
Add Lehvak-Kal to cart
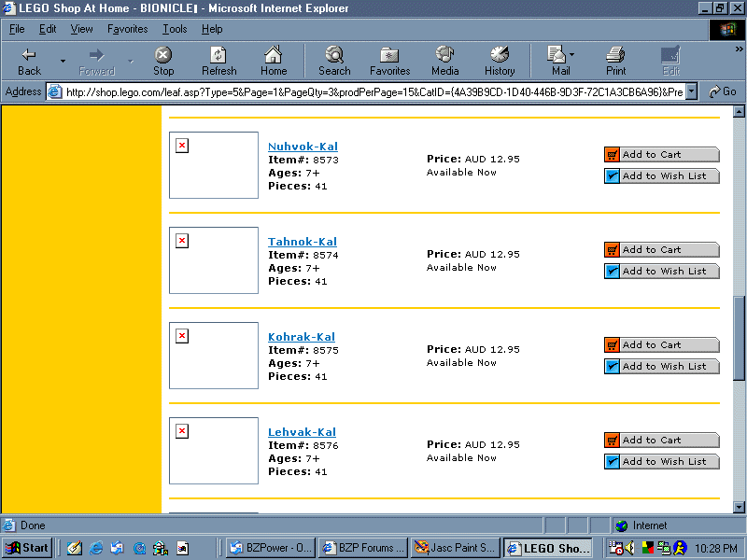pos(662,440)
